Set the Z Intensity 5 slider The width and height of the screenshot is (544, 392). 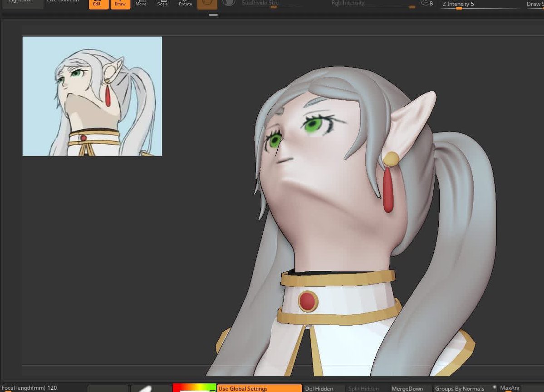point(480,5)
